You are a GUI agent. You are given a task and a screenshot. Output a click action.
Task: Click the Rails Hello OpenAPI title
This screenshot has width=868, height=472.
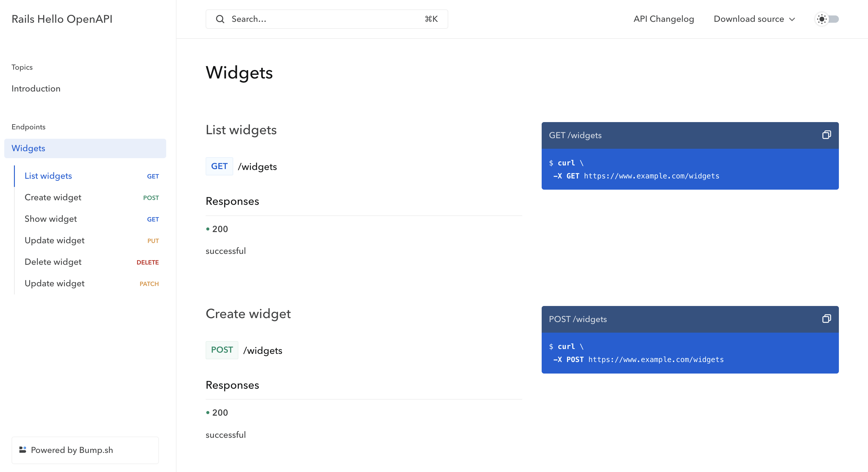[x=62, y=19]
